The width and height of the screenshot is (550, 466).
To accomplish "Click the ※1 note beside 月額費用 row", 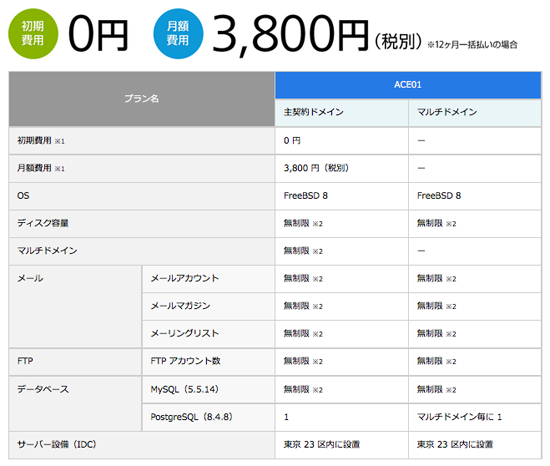I will point(60,169).
